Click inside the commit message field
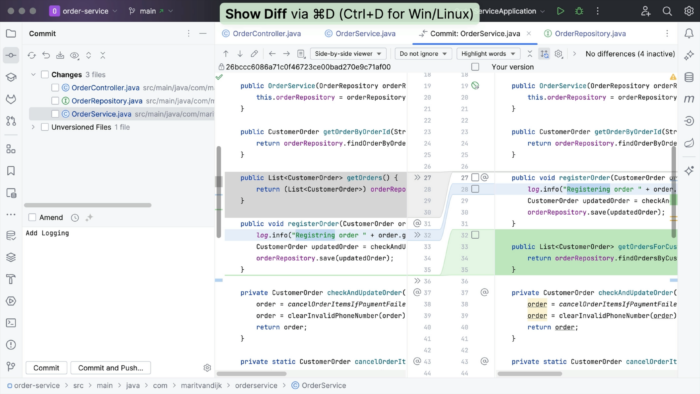Screen dimensions: 700x394 119,292
